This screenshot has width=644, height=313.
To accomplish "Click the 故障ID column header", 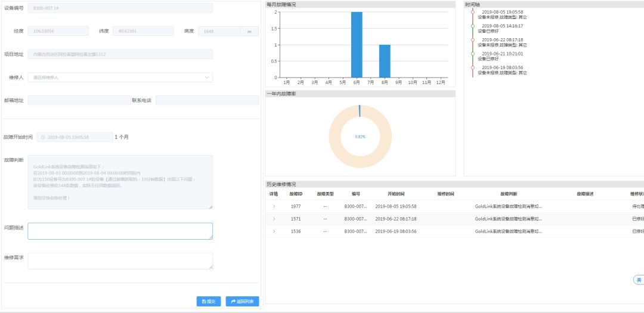I will click(x=296, y=194).
